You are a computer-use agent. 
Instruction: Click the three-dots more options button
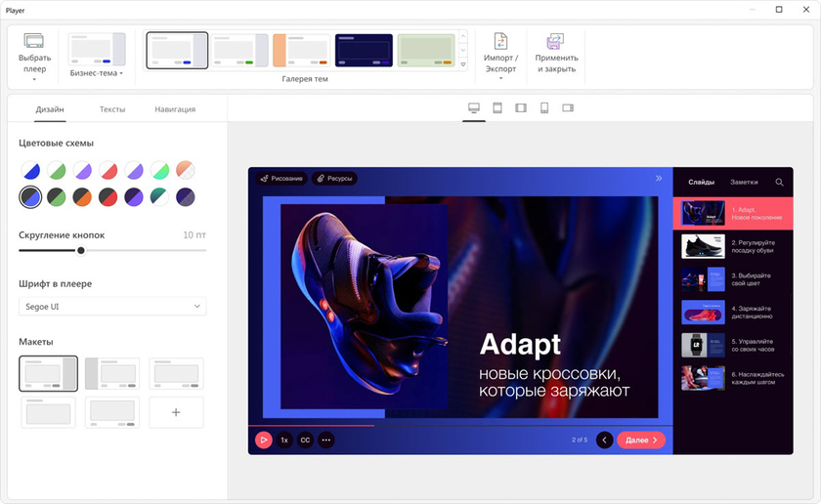coord(326,440)
